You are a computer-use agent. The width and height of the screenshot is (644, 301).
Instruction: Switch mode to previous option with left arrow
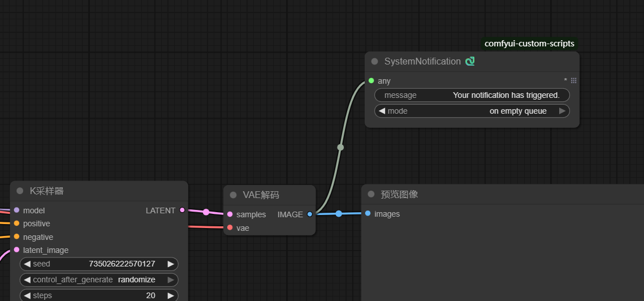pos(382,111)
